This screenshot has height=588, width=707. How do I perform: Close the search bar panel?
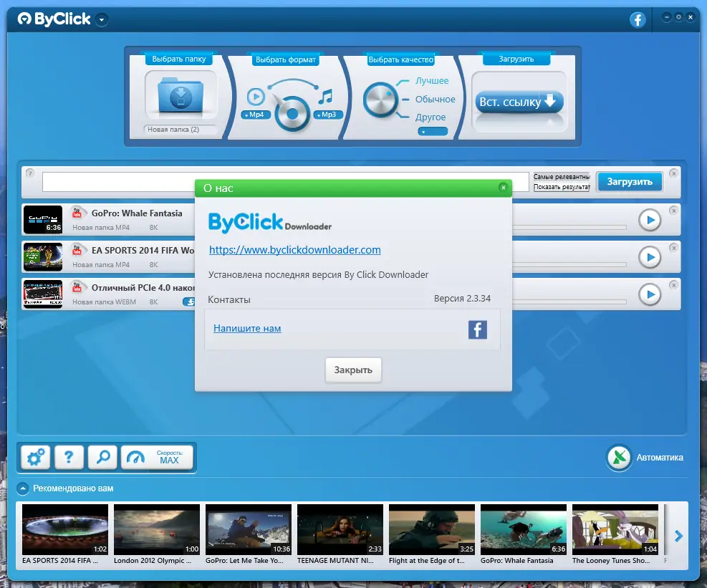click(673, 173)
